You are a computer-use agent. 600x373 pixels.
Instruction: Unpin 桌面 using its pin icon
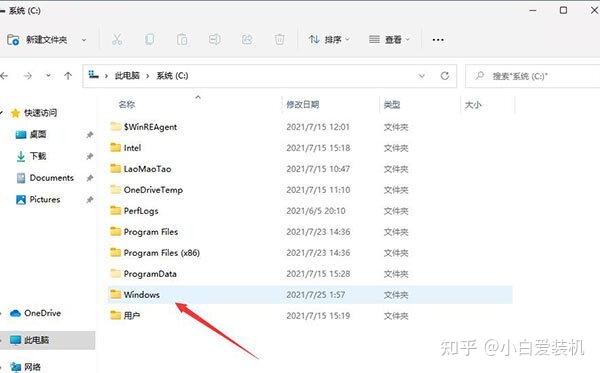point(90,135)
